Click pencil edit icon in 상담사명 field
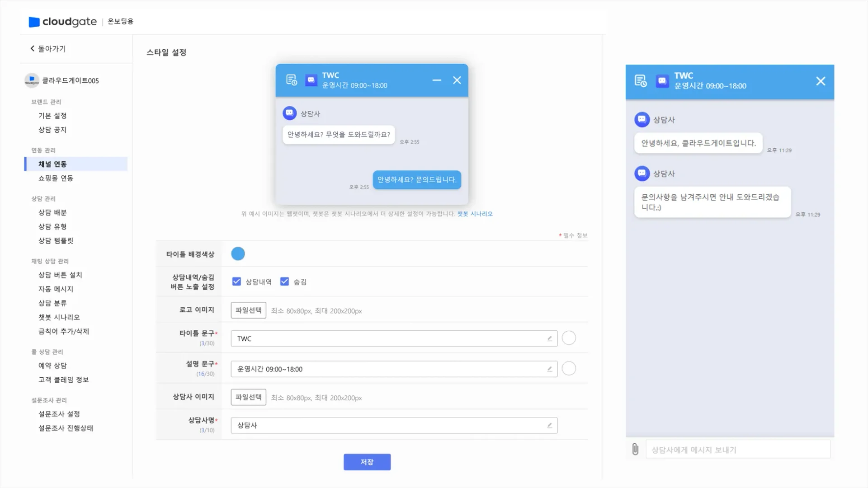The width and height of the screenshot is (868, 488). point(550,425)
